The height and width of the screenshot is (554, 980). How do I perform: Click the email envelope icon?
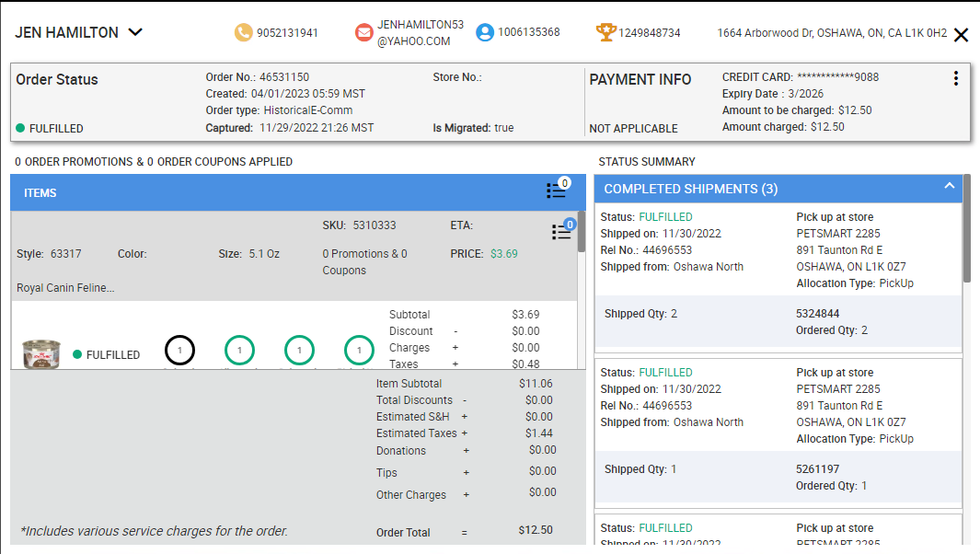click(364, 32)
